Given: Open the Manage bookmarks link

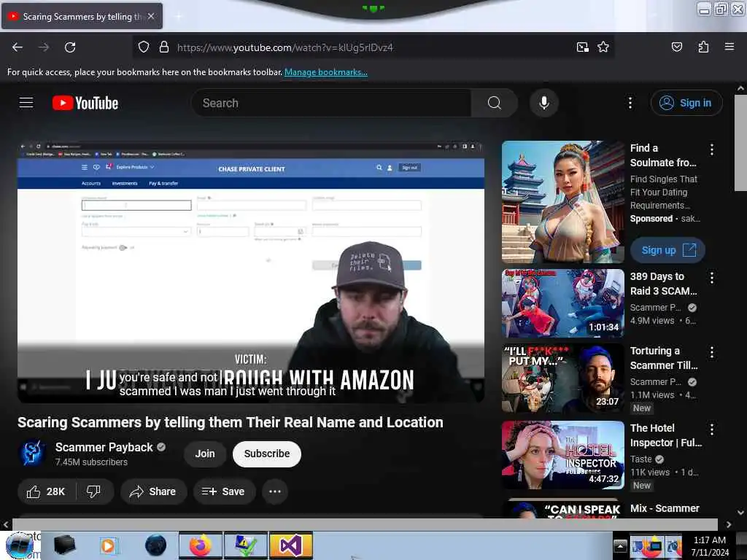Looking at the screenshot, I should 326,72.
